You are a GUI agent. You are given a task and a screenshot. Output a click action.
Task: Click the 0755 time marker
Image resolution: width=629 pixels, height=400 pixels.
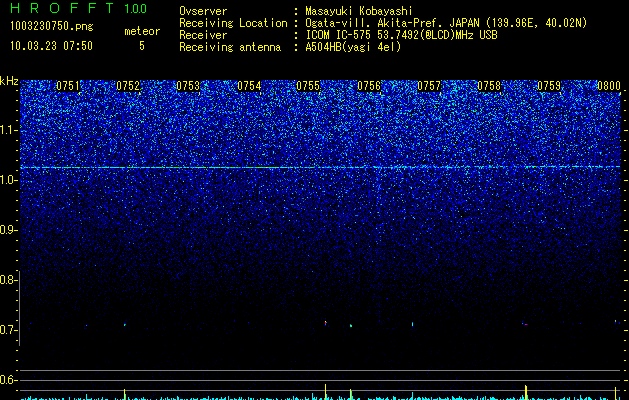[308, 86]
